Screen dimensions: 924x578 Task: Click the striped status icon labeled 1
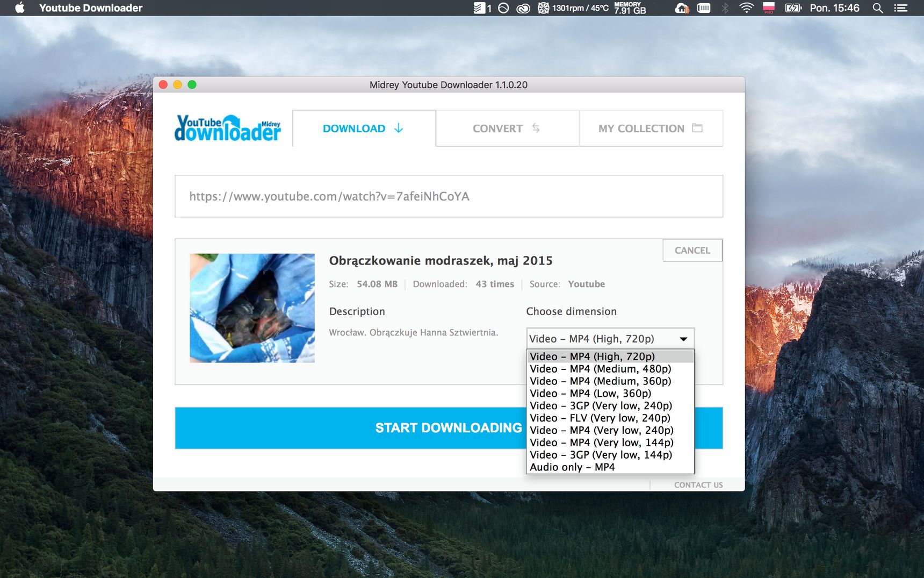[x=482, y=8]
